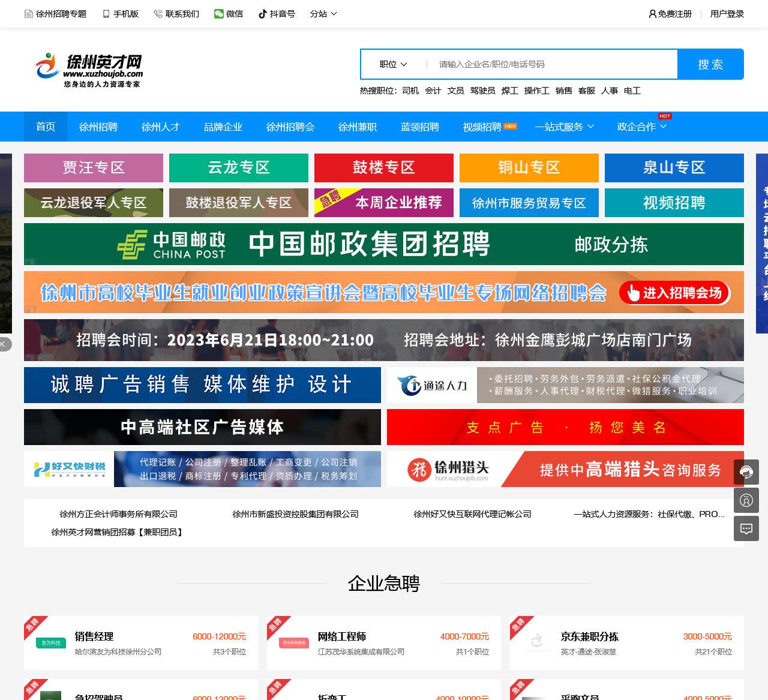Select hot search keyword 会计
Image resolution: width=768 pixels, height=700 pixels.
[433, 91]
